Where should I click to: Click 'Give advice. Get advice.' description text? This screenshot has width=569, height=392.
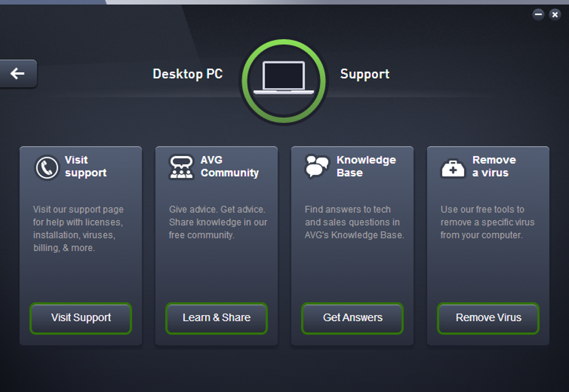point(218,222)
